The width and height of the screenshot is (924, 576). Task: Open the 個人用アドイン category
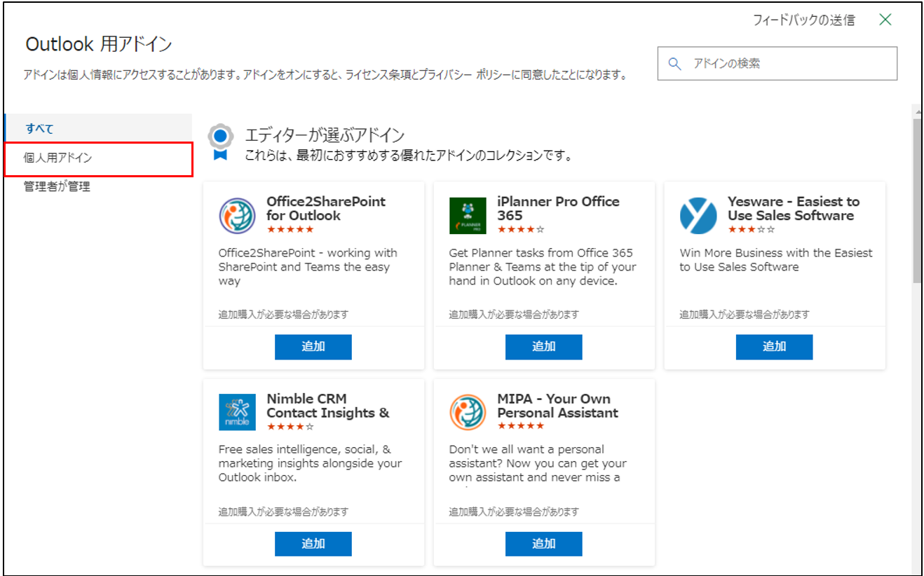[98, 158]
